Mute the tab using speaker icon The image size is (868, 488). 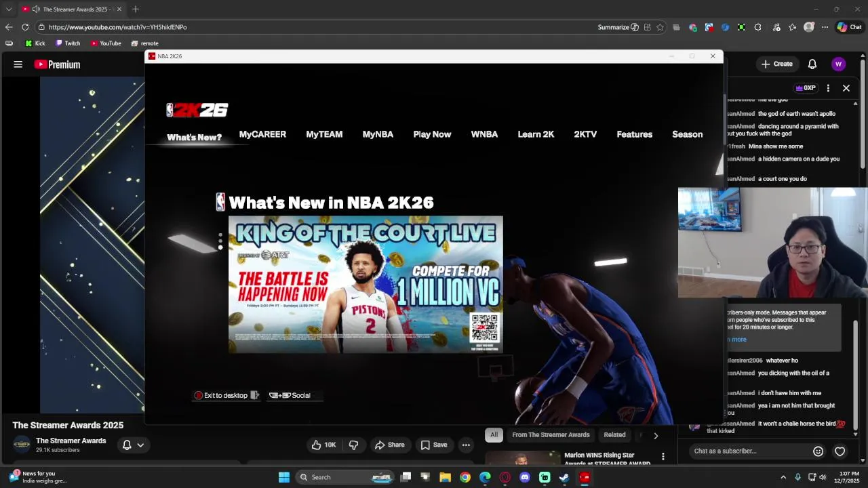[36, 9]
